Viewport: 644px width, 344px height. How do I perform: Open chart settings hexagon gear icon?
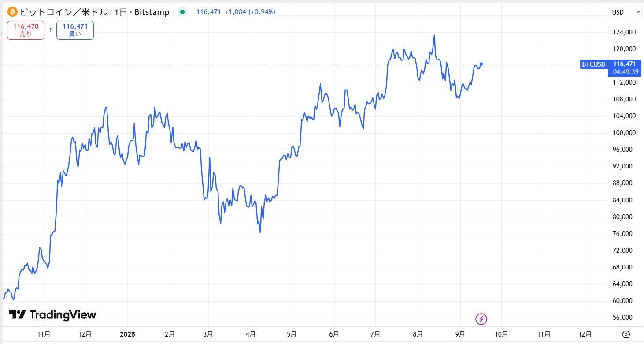point(626,334)
